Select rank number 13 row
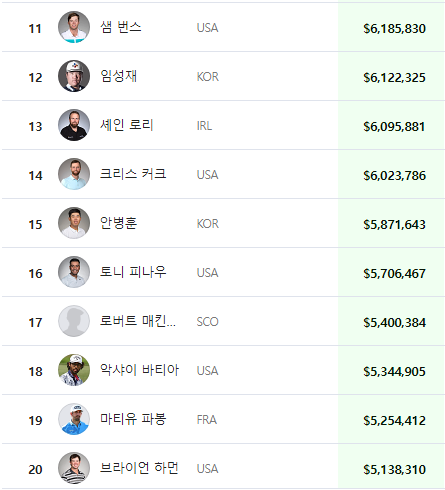 (223, 125)
